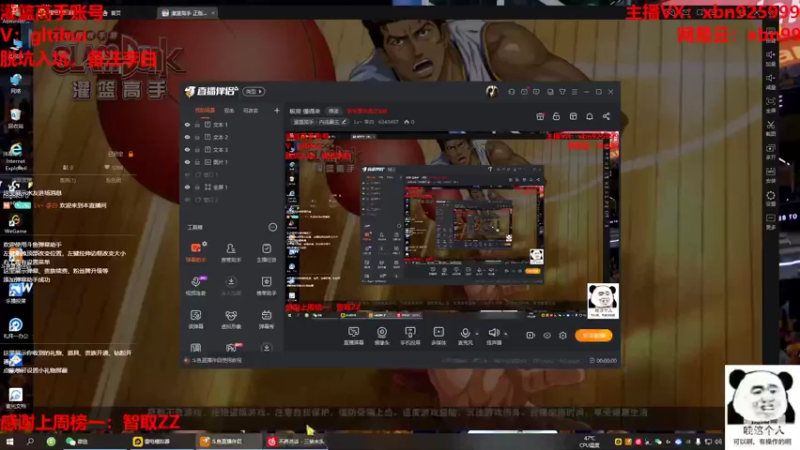The image size is (800, 450).
Task: Toggle the preview eye icon in the bottom bar
Action: (547, 335)
